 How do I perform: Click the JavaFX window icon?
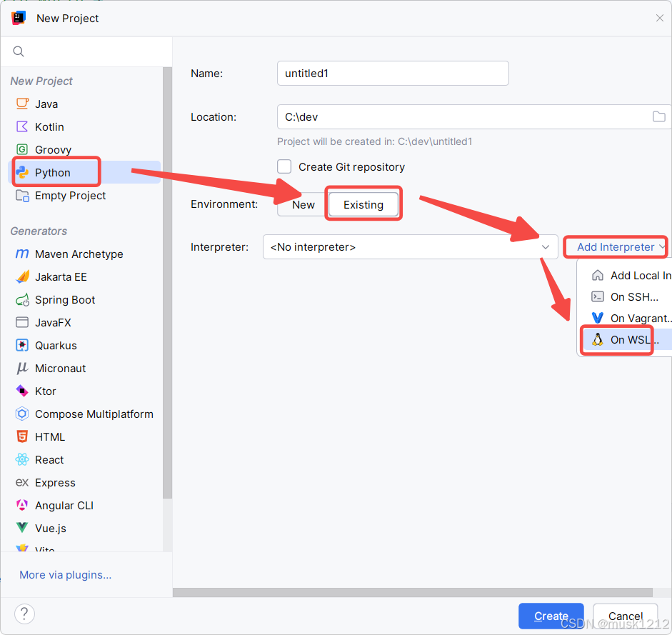coord(22,322)
